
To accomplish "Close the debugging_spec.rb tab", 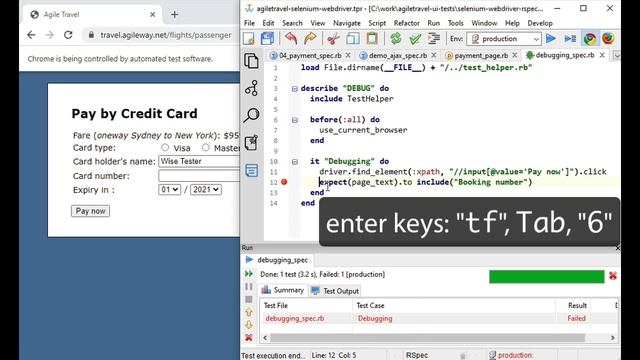I will point(602,55).
